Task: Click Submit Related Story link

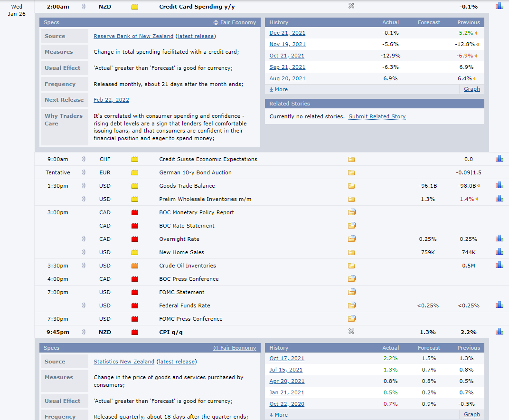Action: point(377,116)
